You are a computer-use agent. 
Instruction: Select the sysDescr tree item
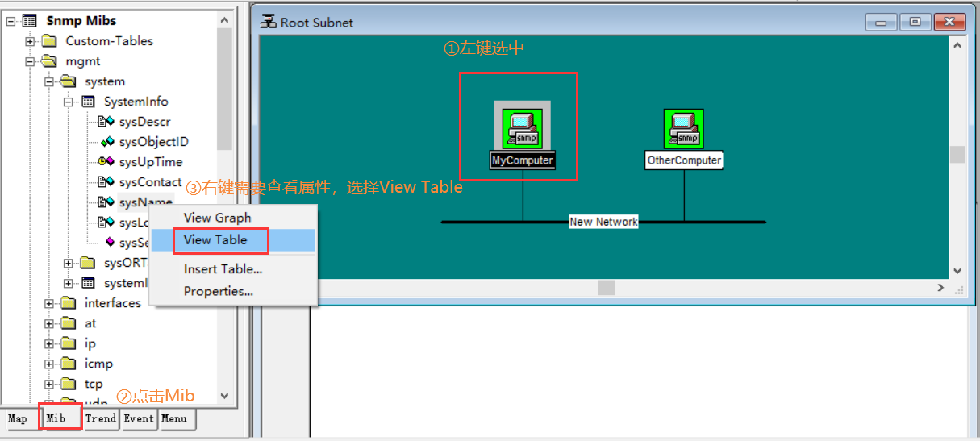pyautogui.click(x=145, y=122)
